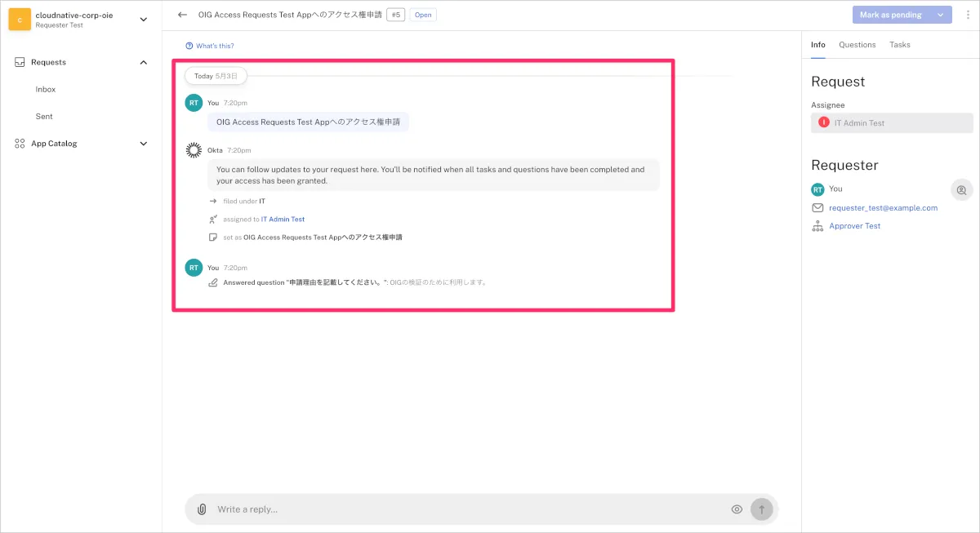Click the paperclip attachment icon
This screenshot has height=533, width=980.
click(x=202, y=509)
